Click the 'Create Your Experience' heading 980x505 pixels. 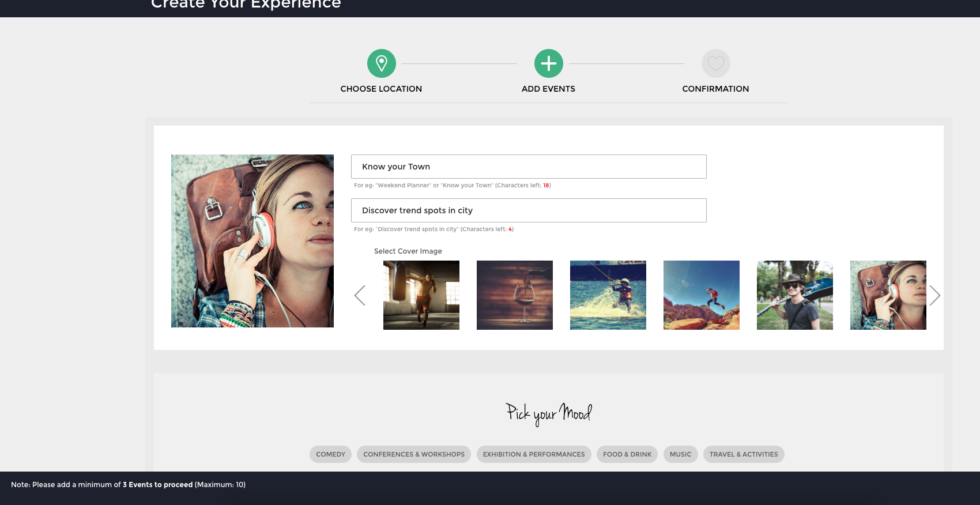tap(246, 5)
